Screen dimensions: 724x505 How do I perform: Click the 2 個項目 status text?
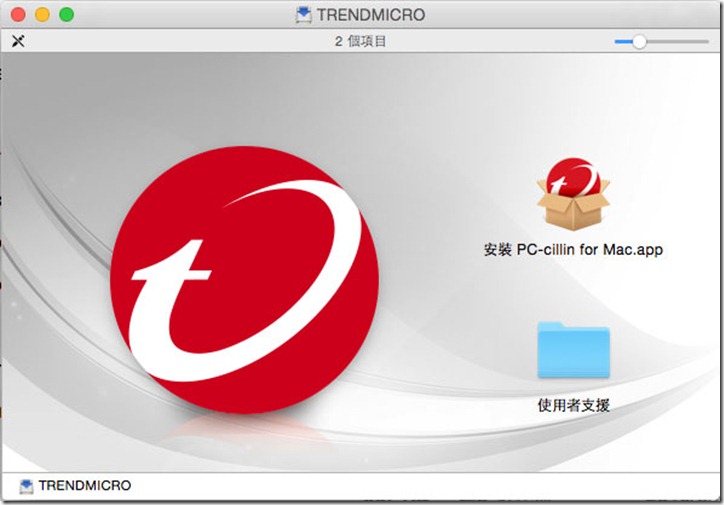[x=360, y=42]
